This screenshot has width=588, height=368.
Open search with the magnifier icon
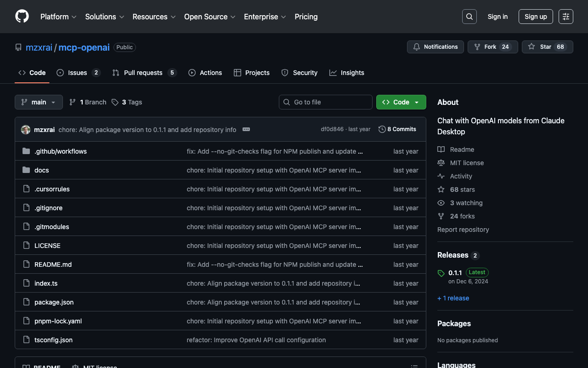pos(469,17)
